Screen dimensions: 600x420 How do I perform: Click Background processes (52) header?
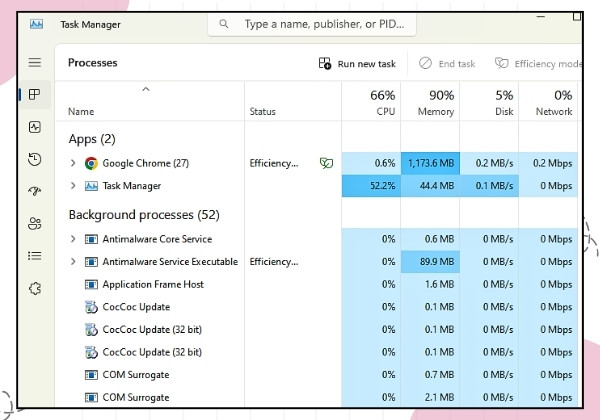[144, 215]
